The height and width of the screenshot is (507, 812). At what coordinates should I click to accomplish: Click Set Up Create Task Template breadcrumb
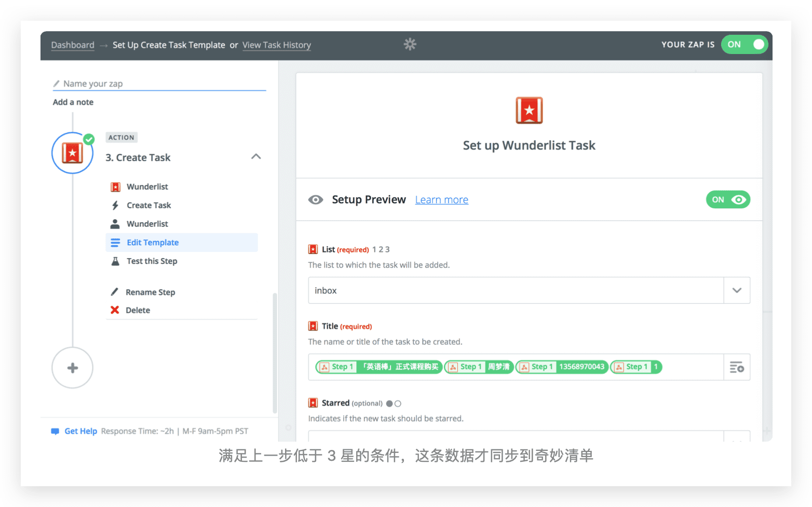click(169, 45)
